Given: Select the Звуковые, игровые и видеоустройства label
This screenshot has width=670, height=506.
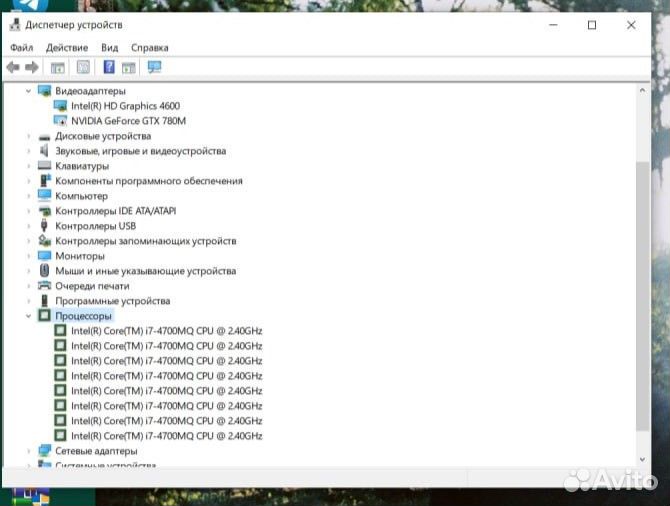Looking at the screenshot, I should point(141,151).
